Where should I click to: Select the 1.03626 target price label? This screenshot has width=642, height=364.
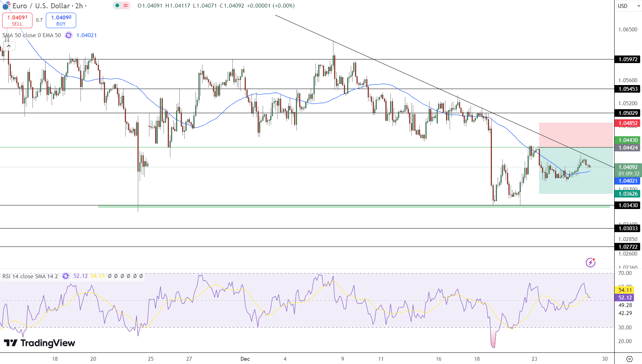(x=628, y=194)
